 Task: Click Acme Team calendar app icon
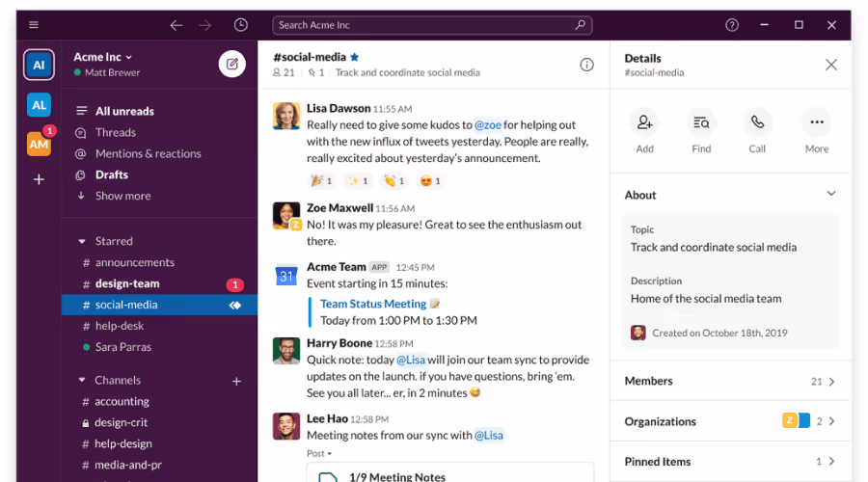tap(286, 275)
